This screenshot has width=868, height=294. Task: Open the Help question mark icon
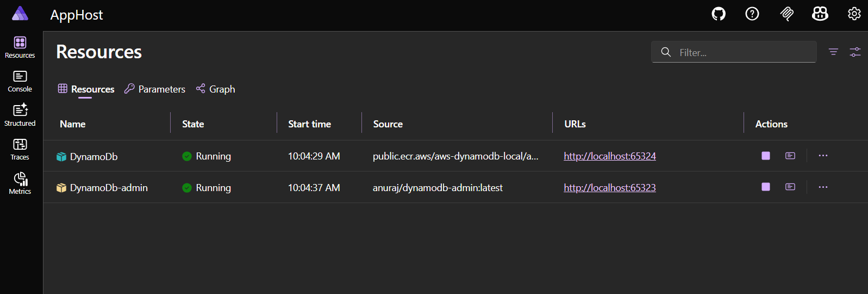click(752, 14)
